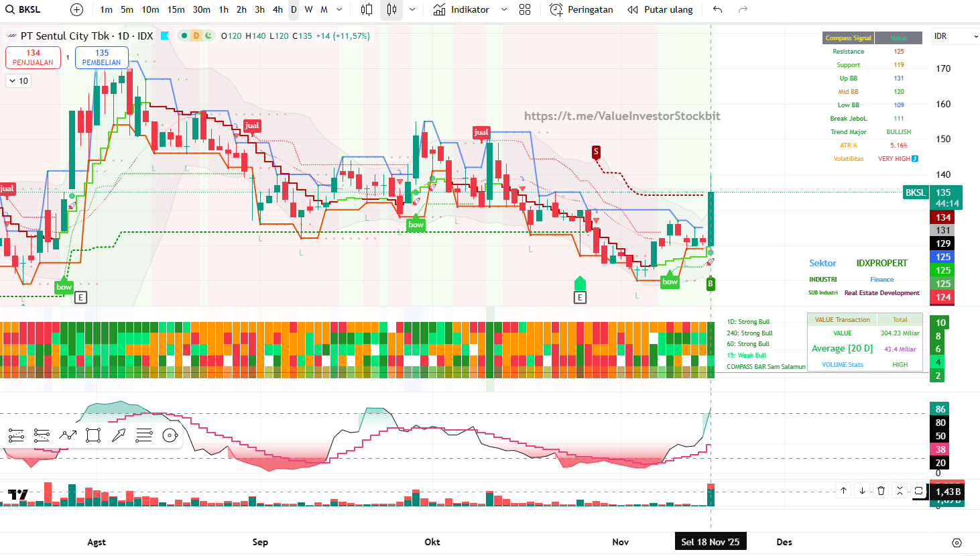Click the E earnings marker near August
The height and width of the screenshot is (556, 980).
point(80,297)
